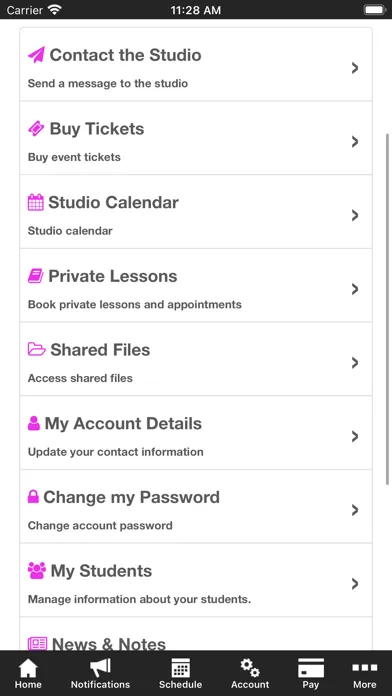Expand My Students chevron arrow
Viewport: 392px width, 696px height.
[355, 584]
